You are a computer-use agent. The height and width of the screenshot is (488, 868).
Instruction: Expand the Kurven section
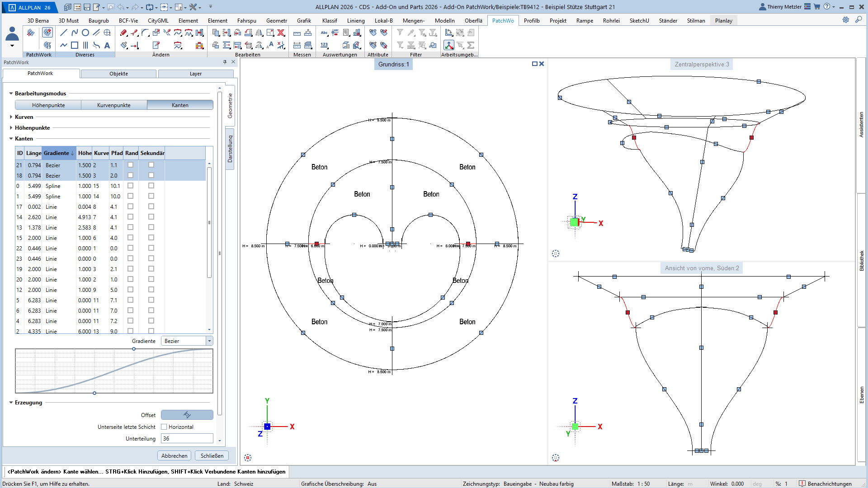11,117
